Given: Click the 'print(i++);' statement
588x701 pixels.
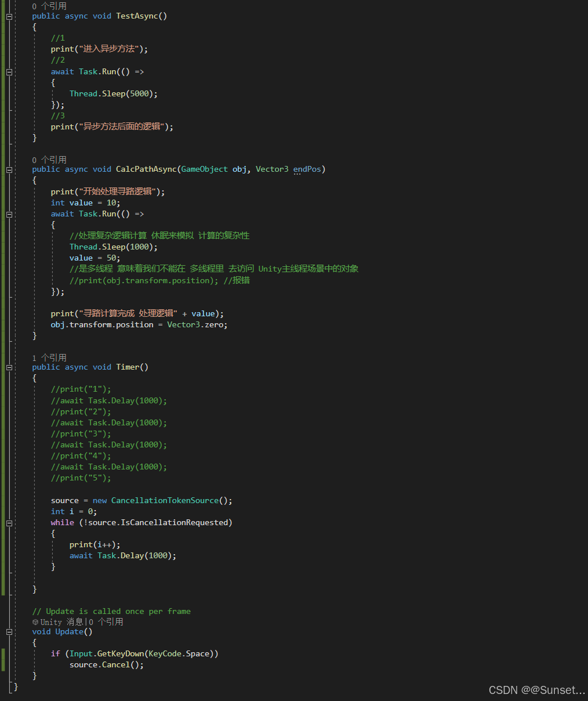Looking at the screenshot, I should 95,545.
